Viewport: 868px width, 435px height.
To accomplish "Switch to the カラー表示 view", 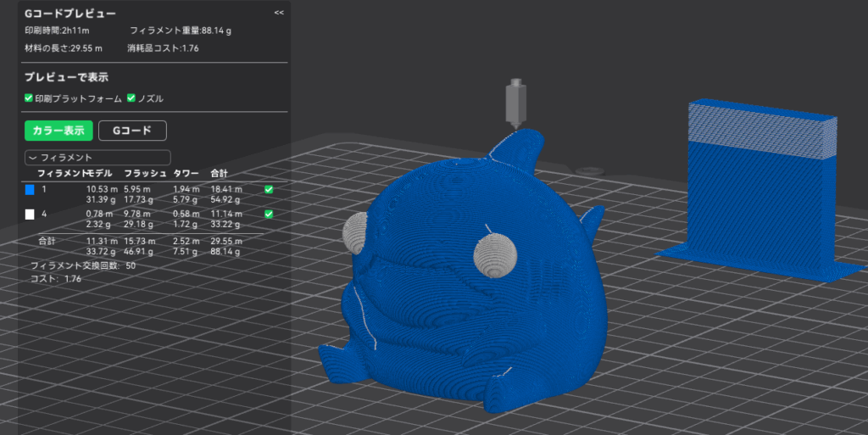I will pyautogui.click(x=58, y=131).
